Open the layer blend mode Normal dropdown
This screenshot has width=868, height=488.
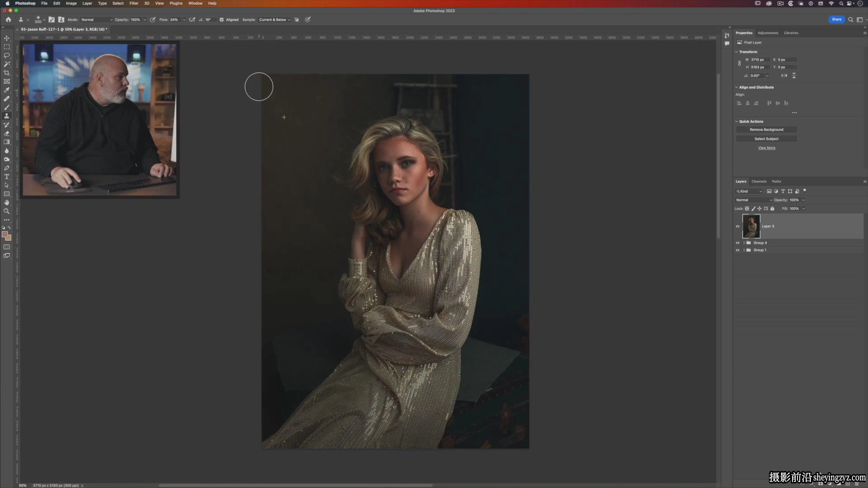point(754,200)
